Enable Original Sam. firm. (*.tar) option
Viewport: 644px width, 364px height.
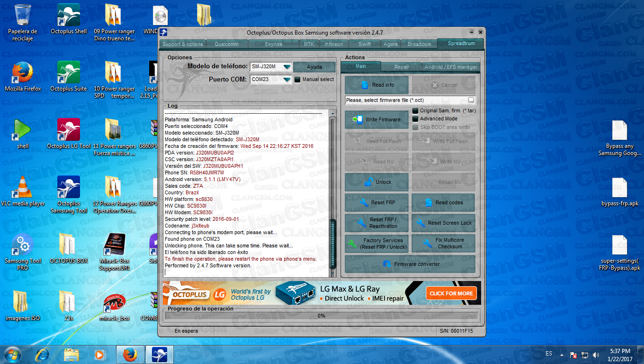click(416, 110)
